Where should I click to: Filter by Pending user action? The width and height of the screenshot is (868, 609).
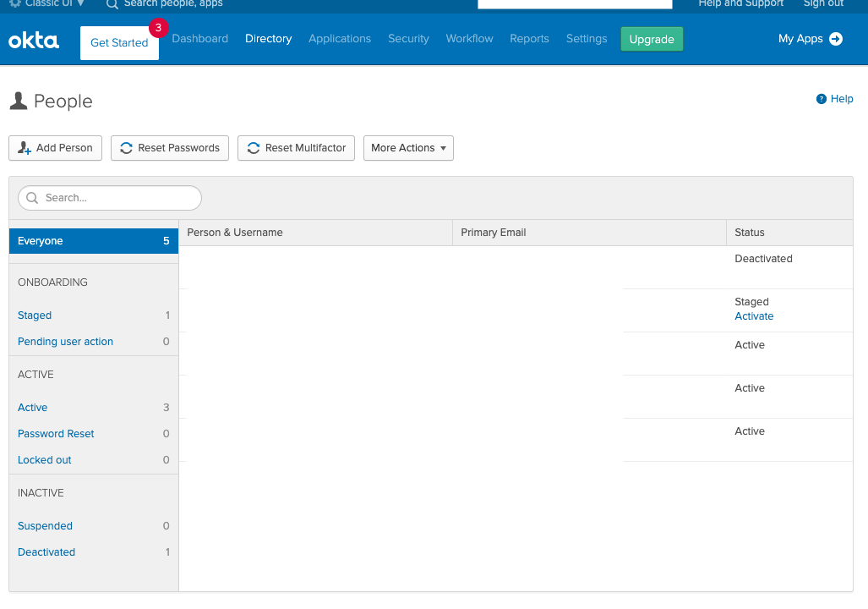pyautogui.click(x=65, y=342)
